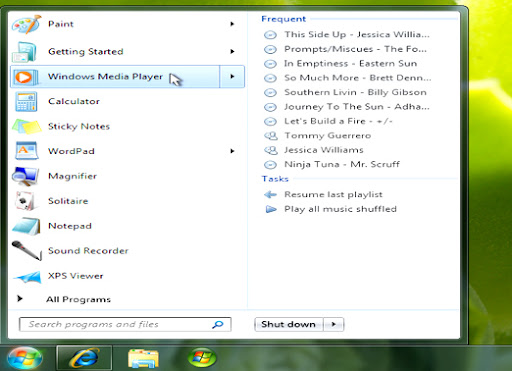This screenshot has height=371, width=512.
Task: Play Journey To The Sun - Adha...
Action: click(357, 107)
